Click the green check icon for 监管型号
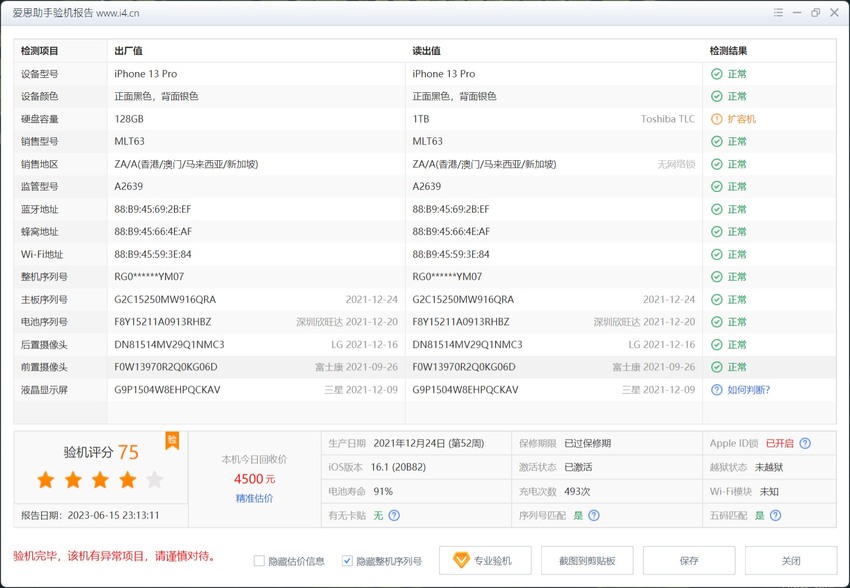The height and width of the screenshot is (588, 850). pyautogui.click(x=717, y=186)
